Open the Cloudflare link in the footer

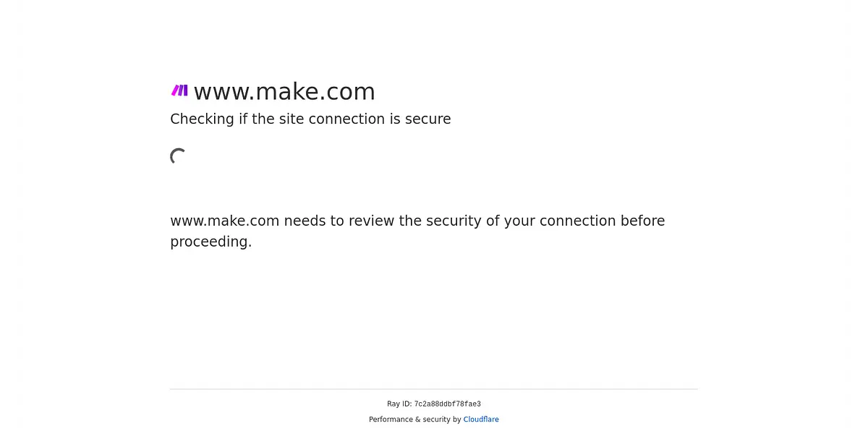[x=481, y=420]
